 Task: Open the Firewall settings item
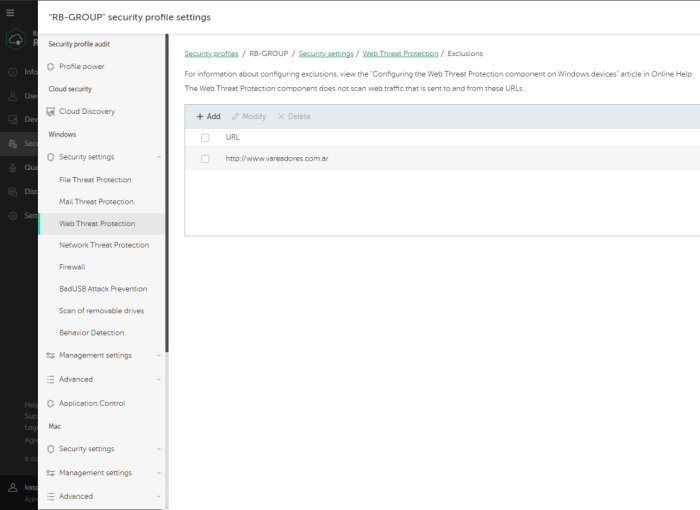pyautogui.click(x=72, y=267)
